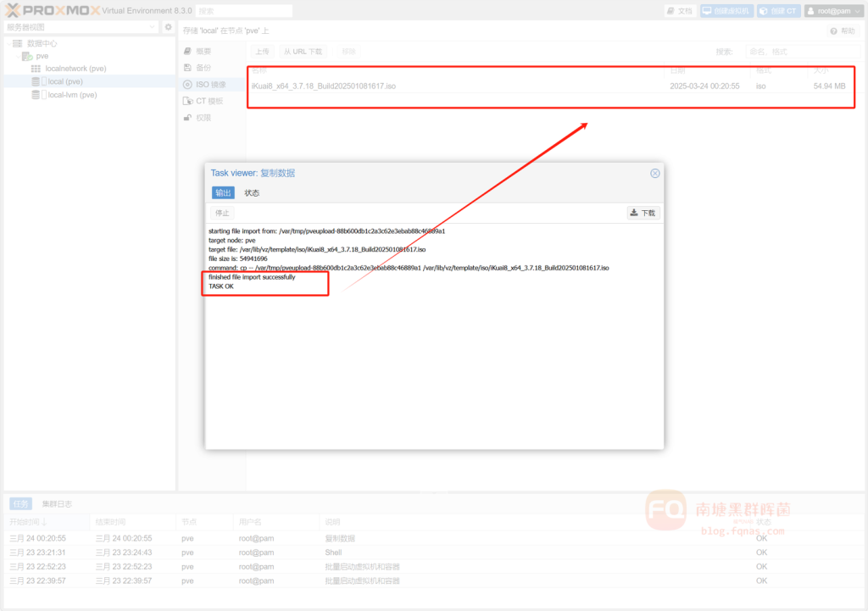
Task: Open the 服务器视图 view dropdown
Action: click(x=81, y=27)
